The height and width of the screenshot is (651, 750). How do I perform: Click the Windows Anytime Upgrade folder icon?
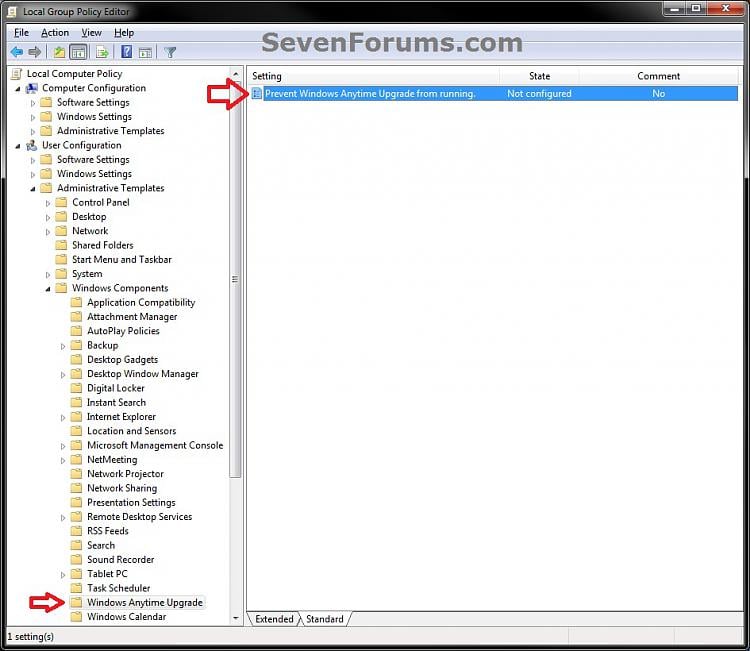pos(76,602)
